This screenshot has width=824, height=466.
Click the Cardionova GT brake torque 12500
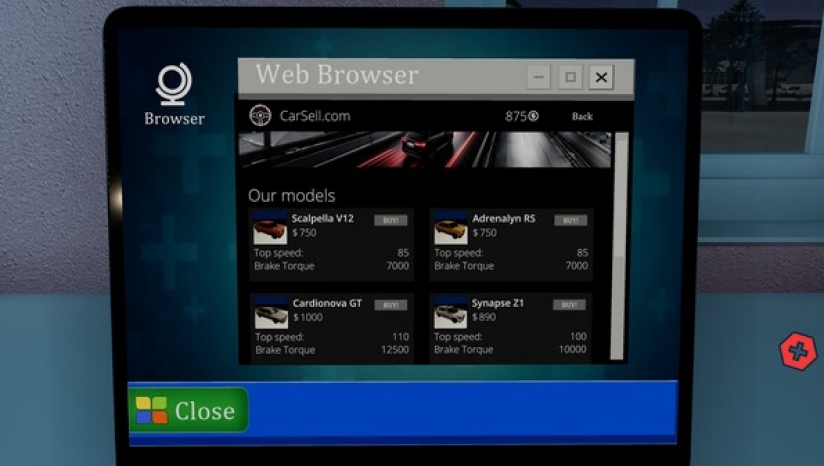coord(395,350)
